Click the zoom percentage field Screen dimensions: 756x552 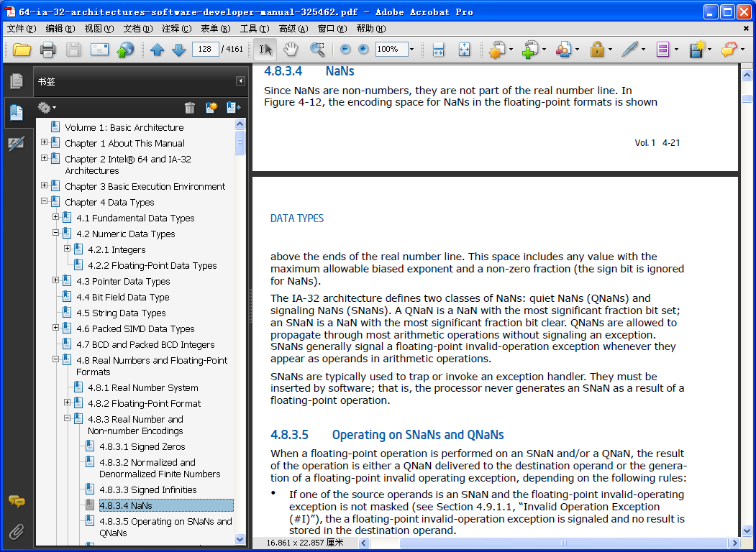[391, 49]
